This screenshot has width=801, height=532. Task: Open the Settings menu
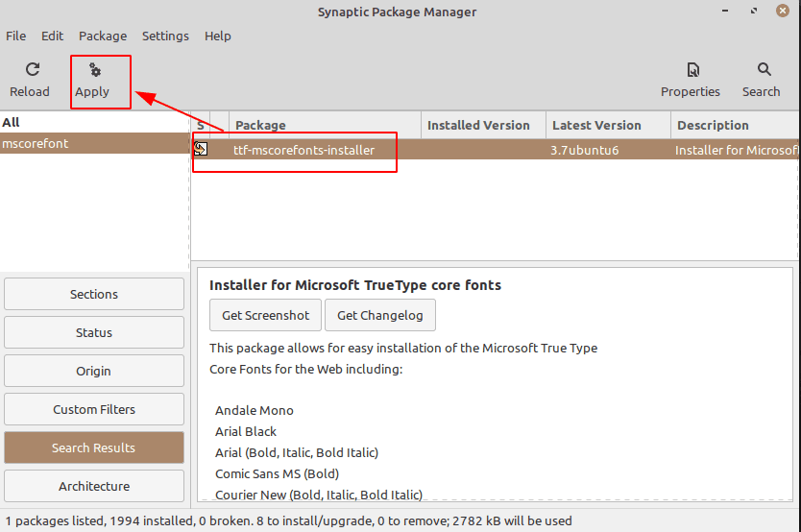(x=165, y=36)
